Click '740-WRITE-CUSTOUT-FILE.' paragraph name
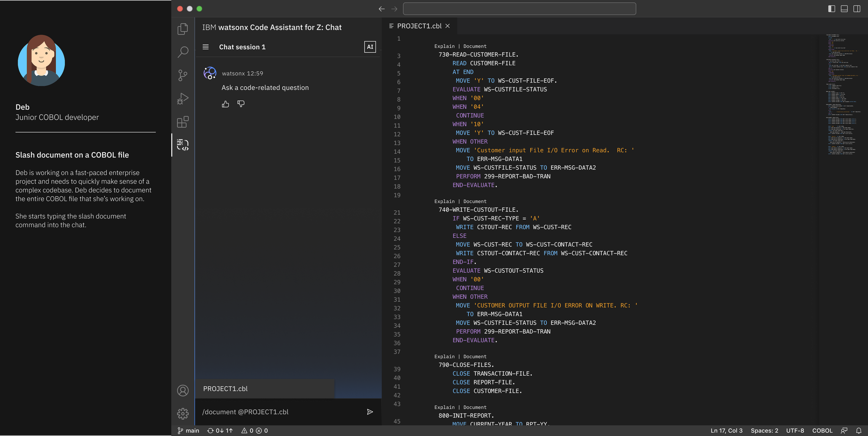Image resolution: width=868 pixels, height=436 pixels. 478,210
